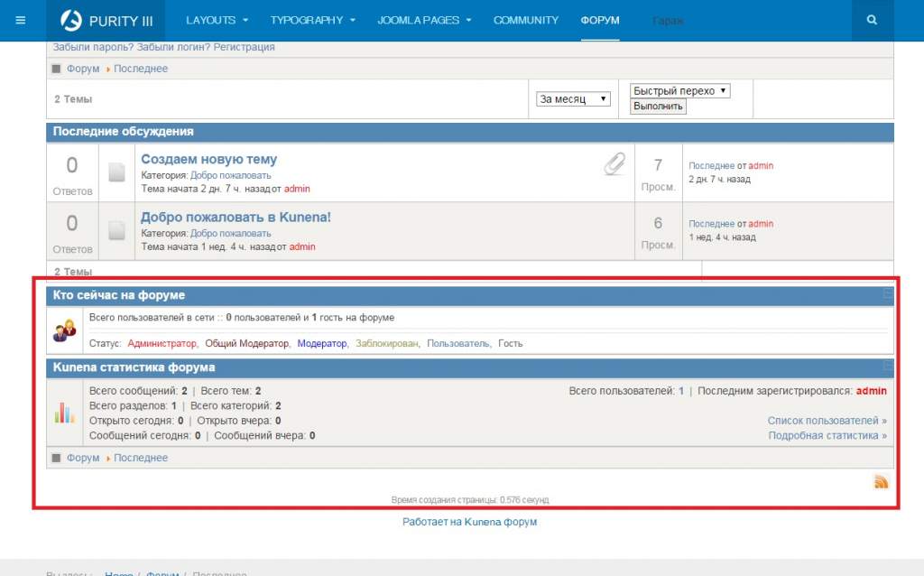Click Время создания страницы text
Image resolution: width=924 pixels, height=576 pixels.
(x=469, y=500)
